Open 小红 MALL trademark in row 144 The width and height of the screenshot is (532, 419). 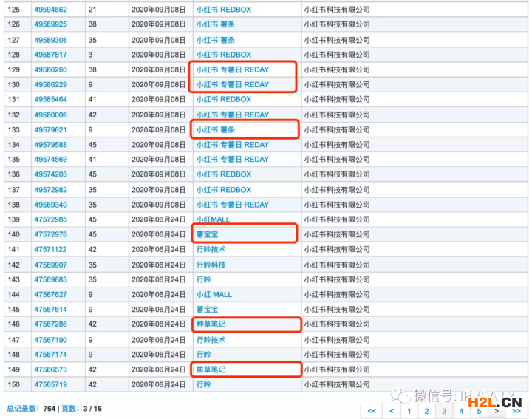(214, 294)
